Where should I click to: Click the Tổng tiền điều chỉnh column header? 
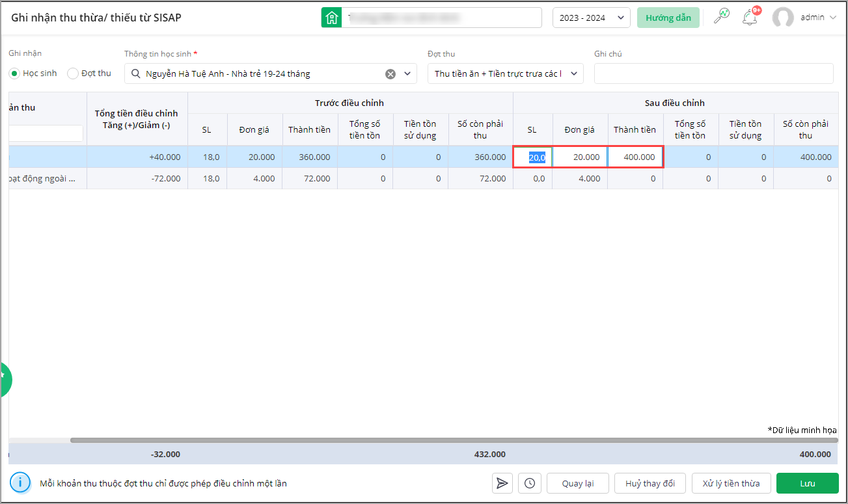tap(137, 119)
